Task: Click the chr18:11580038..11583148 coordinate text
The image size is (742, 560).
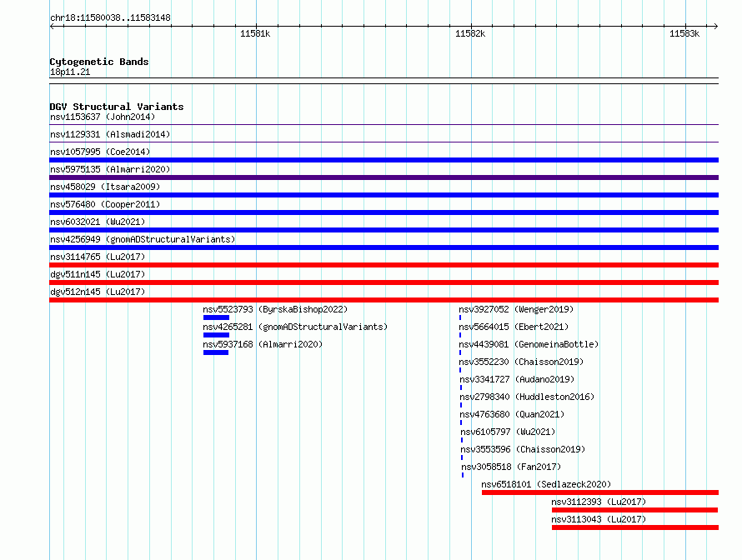Action: coord(110,17)
